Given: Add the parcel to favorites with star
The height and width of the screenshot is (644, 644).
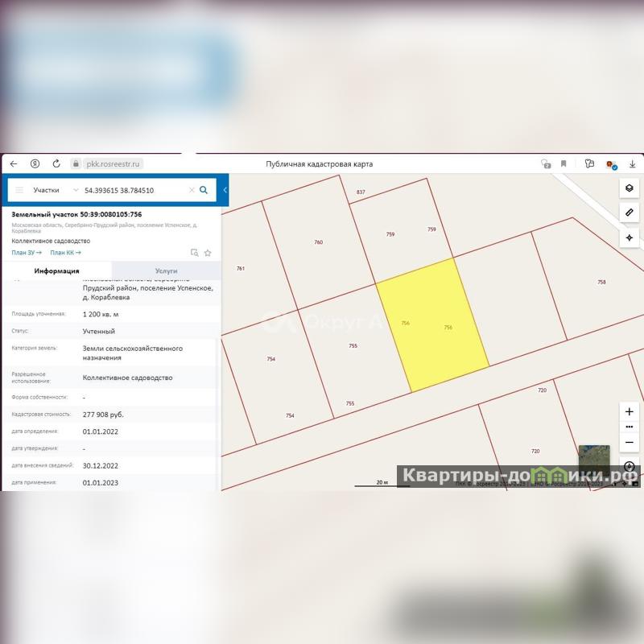Looking at the screenshot, I should 208,253.
